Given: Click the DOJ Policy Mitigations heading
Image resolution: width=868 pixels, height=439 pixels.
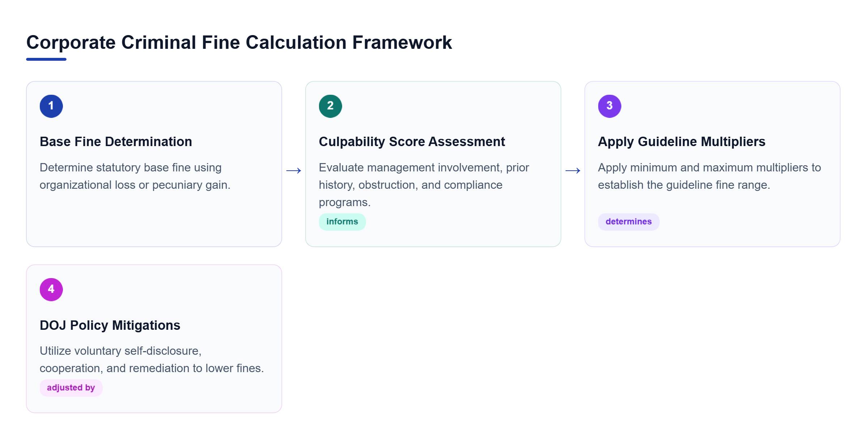Looking at the screenshot, I should click(110, 325).
